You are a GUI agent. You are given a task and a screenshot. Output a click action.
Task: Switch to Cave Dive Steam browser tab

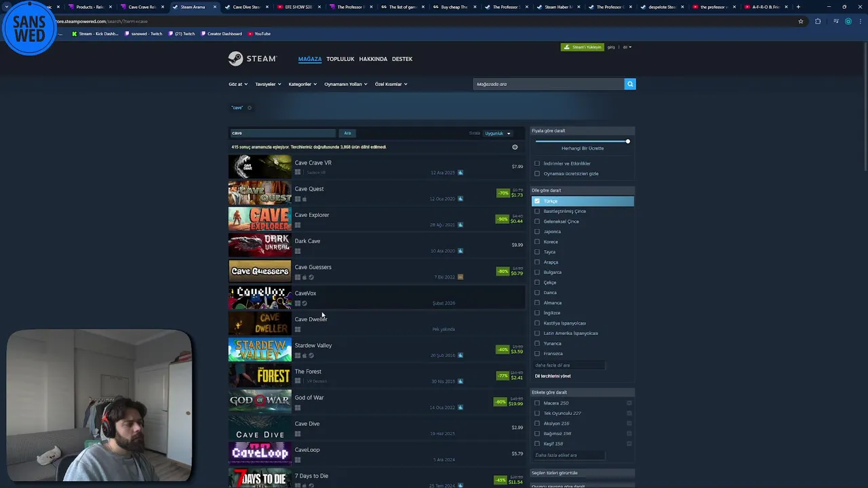(x=246, y=7)
